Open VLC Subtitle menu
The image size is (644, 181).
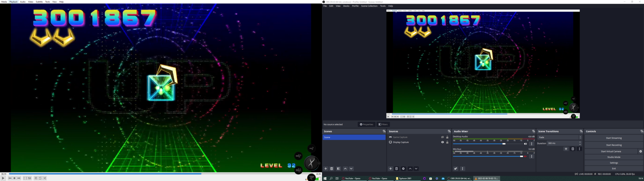click(39, 2)
